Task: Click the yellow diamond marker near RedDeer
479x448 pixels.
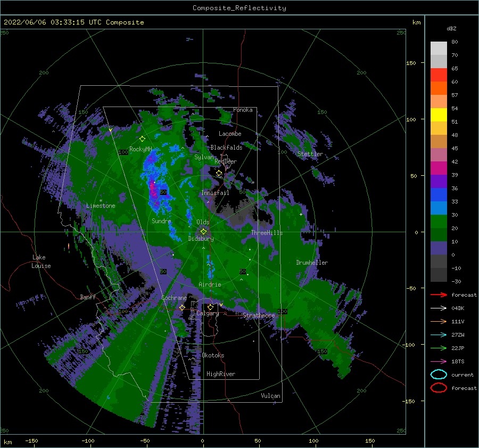Action: (219, 173)
